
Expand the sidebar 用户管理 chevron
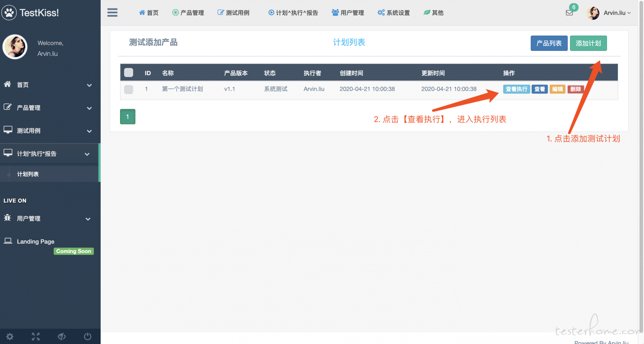[x=88, y=219]
